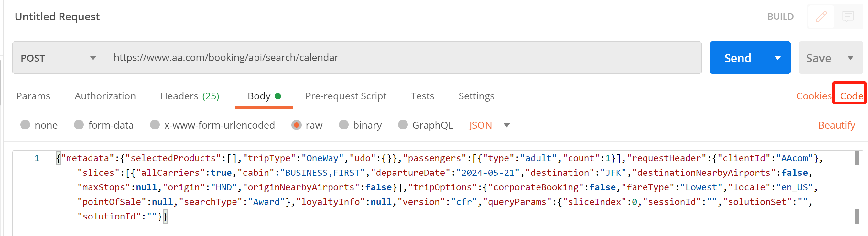Image resolution: width=868 pixels, height=236 pixels.
Task: Open the Code snippet link
Action: click(851, 96)
